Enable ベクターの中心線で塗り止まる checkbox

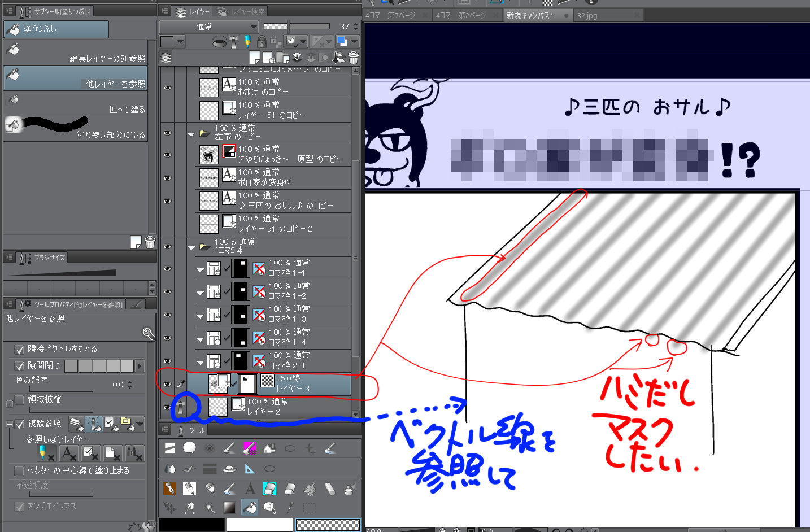[19, 470]
